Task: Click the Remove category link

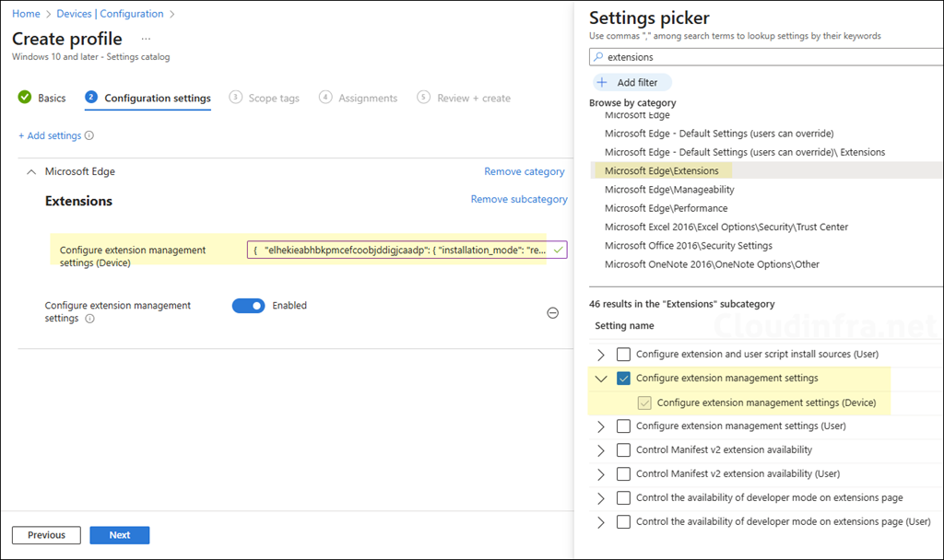Action: [525, 171]
